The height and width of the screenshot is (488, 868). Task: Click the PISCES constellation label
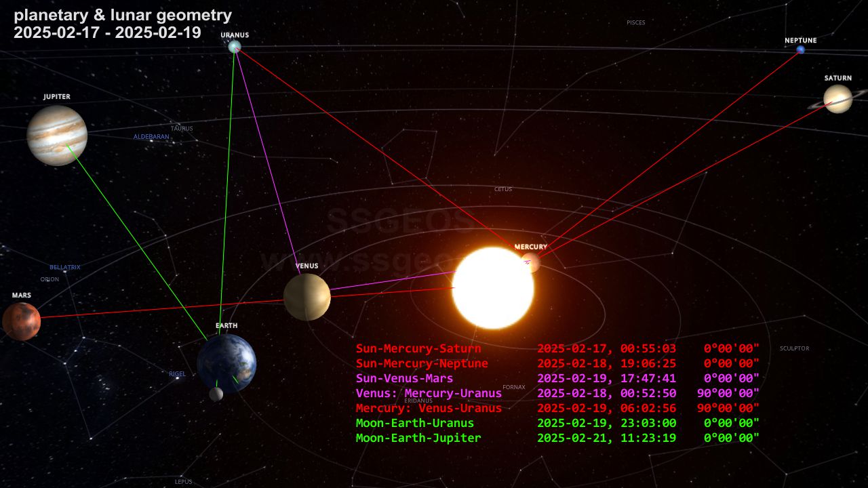636,22
